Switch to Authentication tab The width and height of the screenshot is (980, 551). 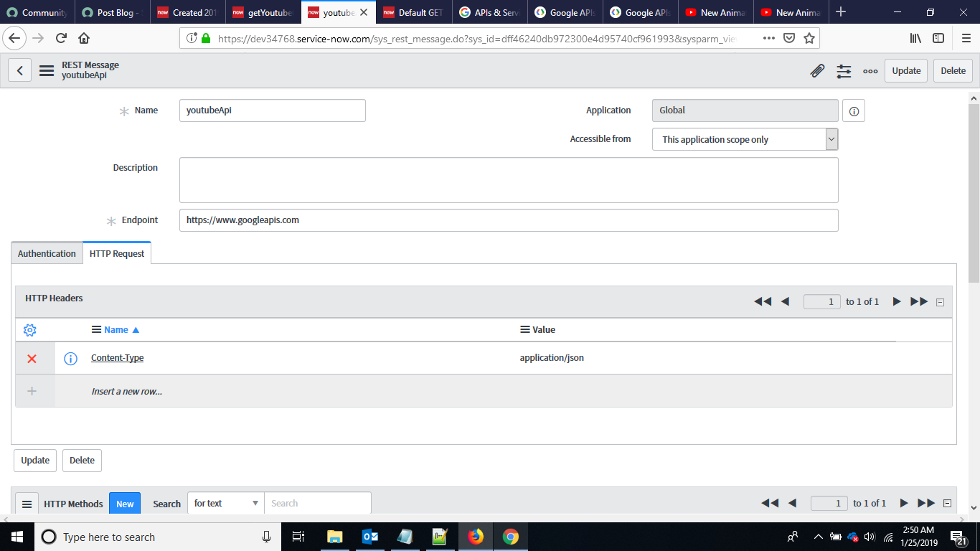[x=47, y=253]
